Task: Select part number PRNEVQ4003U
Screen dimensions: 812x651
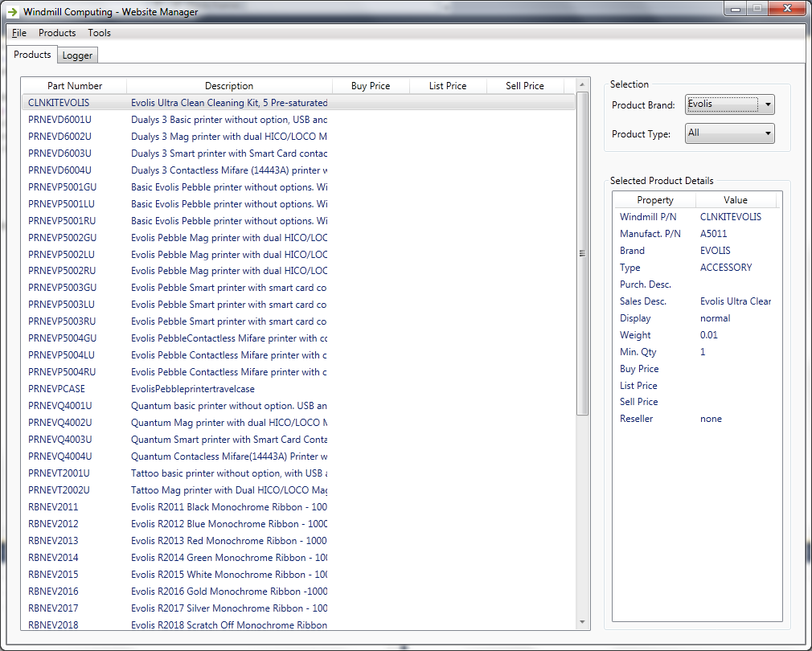Action: [60, 440]
